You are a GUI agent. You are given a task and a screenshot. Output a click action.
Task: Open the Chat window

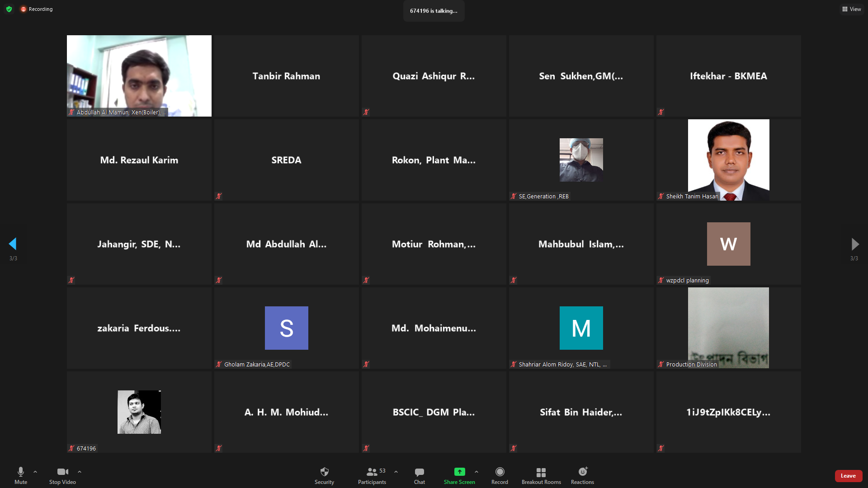pos(419,475)
